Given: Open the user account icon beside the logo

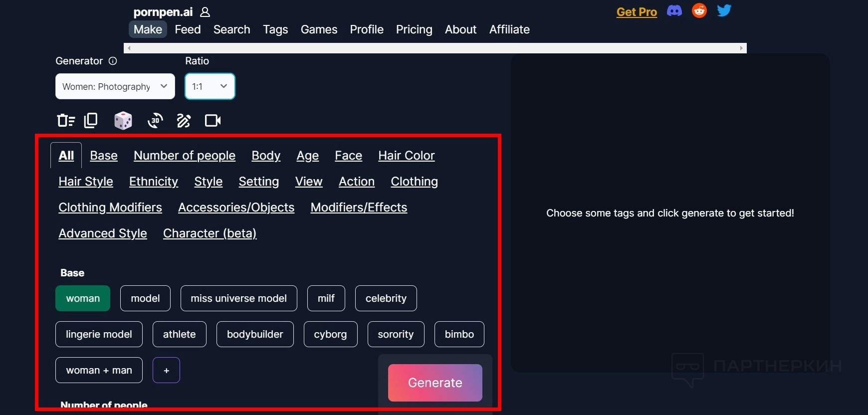Looking at the screenshot, I should tap(205, 12).
